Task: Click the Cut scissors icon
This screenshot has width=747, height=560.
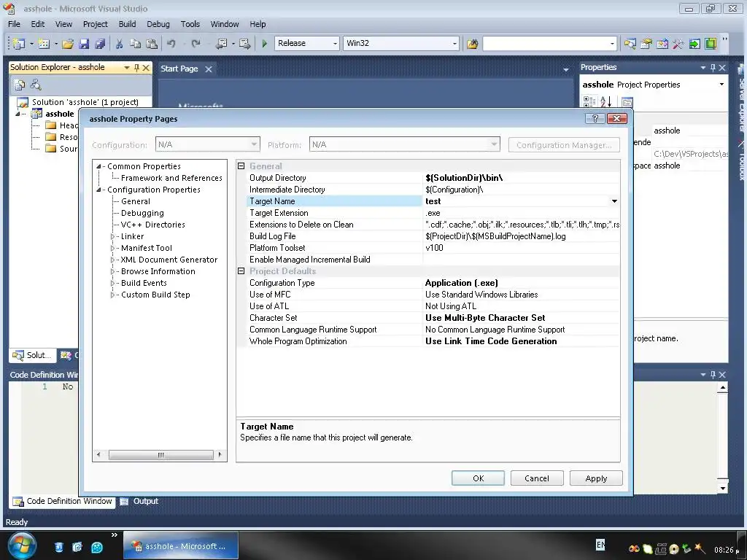Action: [x=119, y=44]
